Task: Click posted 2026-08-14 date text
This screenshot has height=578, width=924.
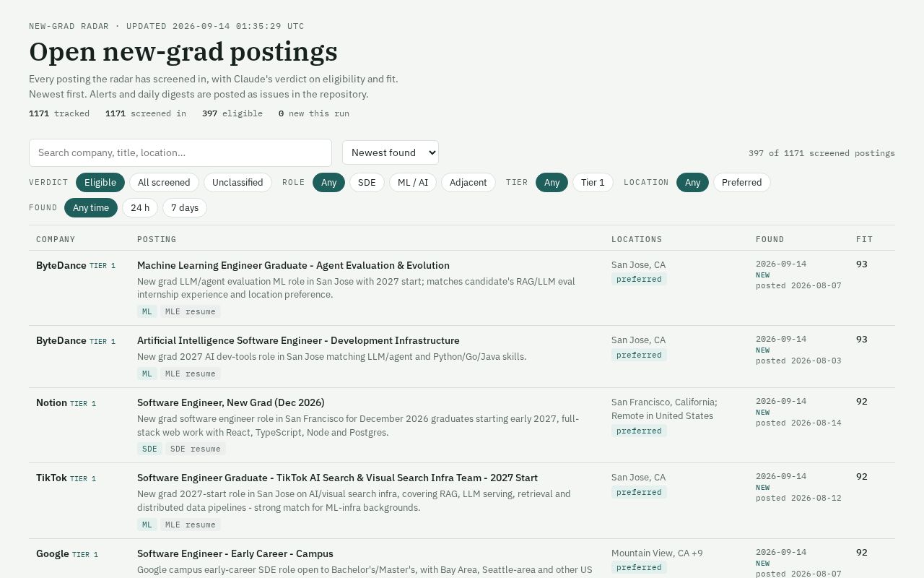Action: tap(798, 423)
